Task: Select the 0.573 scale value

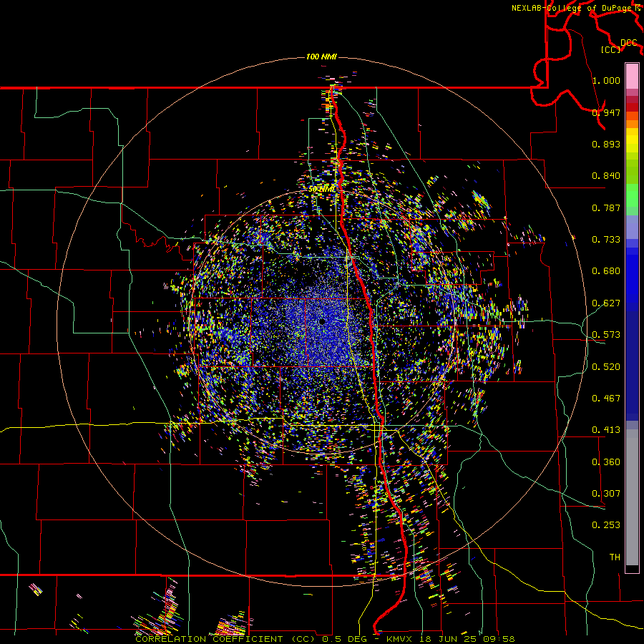Action: [606, 335]
